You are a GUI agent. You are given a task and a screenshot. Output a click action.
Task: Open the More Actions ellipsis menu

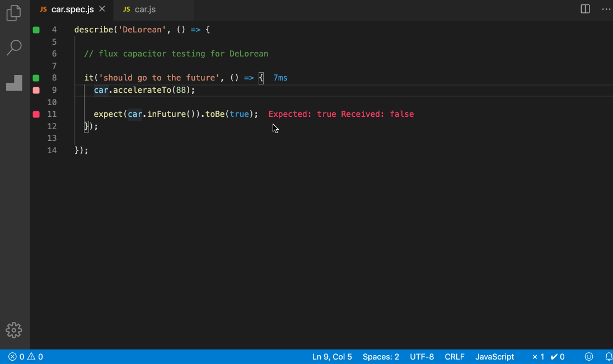click(606, 9)
